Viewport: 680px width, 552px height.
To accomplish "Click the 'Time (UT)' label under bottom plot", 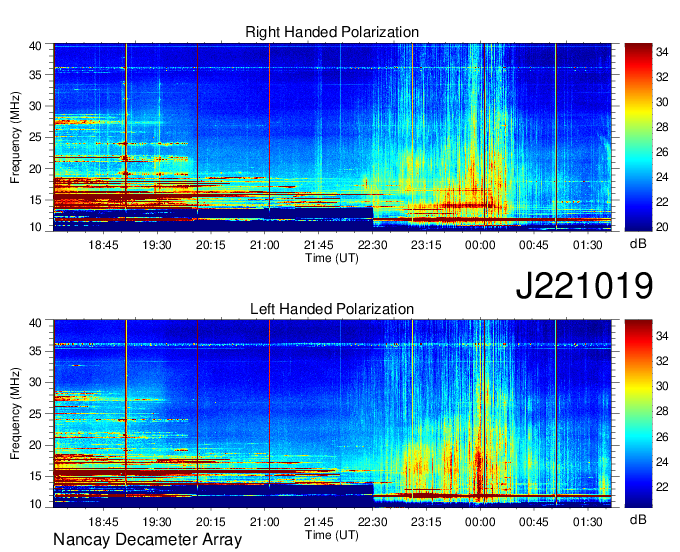I will (x=332, y=535).
